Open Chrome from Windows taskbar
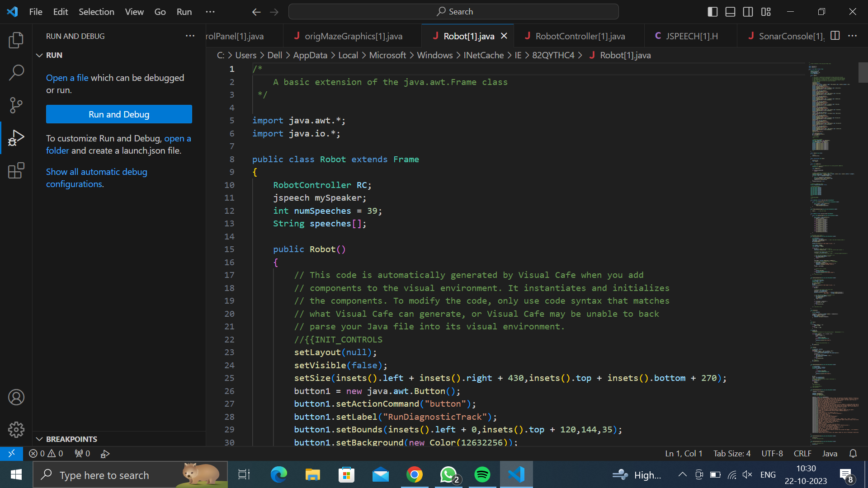 tap(415, 474)
